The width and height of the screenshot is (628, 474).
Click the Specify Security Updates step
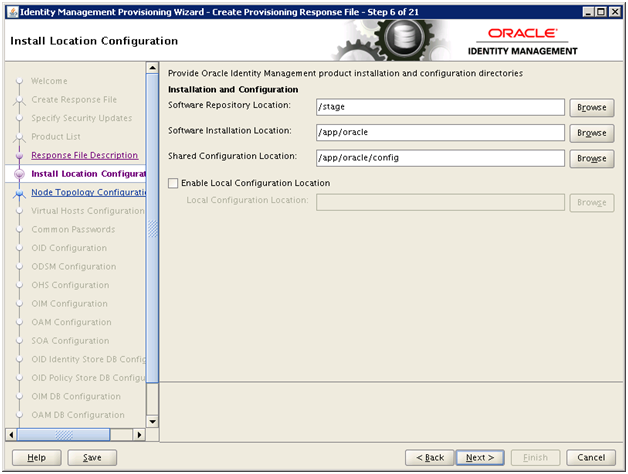pyautogui.click(x=82, y=118)
